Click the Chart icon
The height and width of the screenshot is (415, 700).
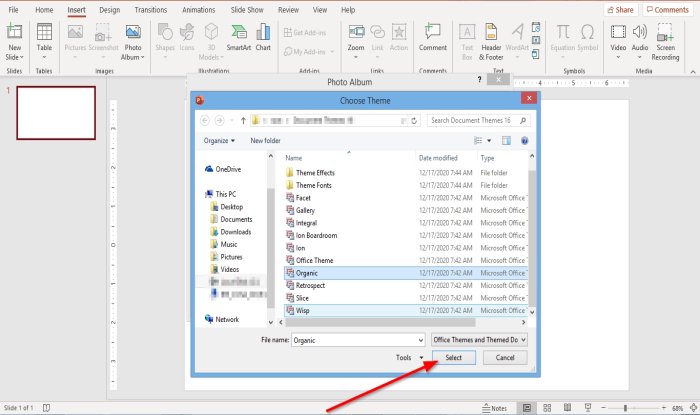263,32
